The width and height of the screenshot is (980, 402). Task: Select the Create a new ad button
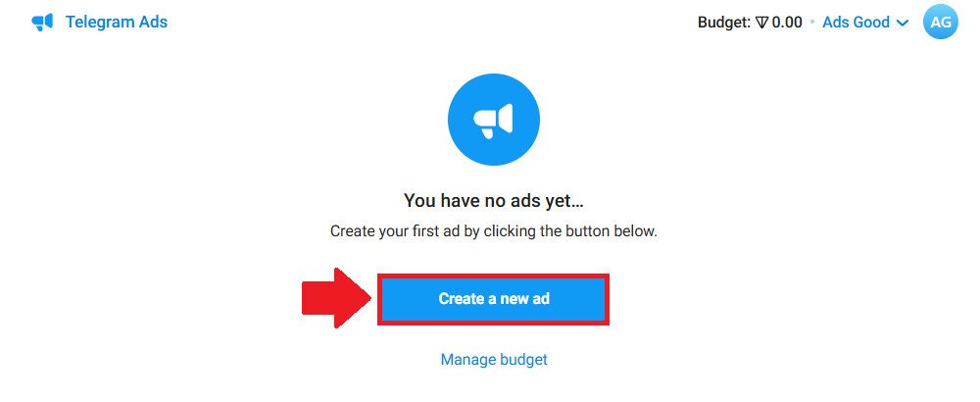click(494, 299)
